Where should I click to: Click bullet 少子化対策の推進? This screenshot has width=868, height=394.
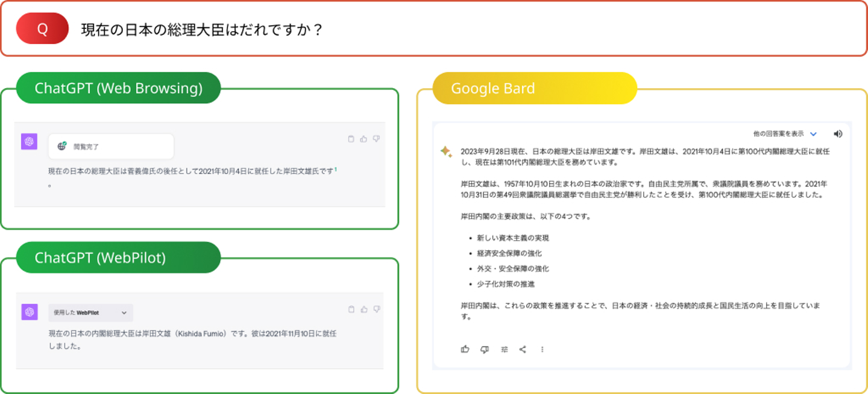click(x=505, y=284)
